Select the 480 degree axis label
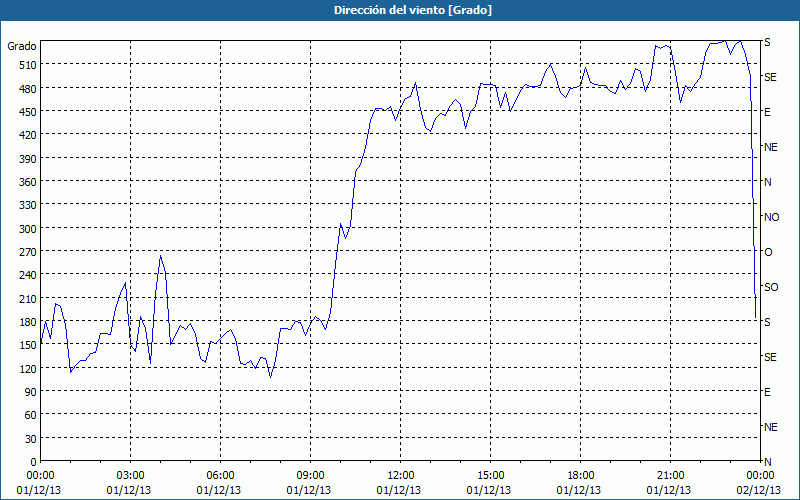 (28, 89)
